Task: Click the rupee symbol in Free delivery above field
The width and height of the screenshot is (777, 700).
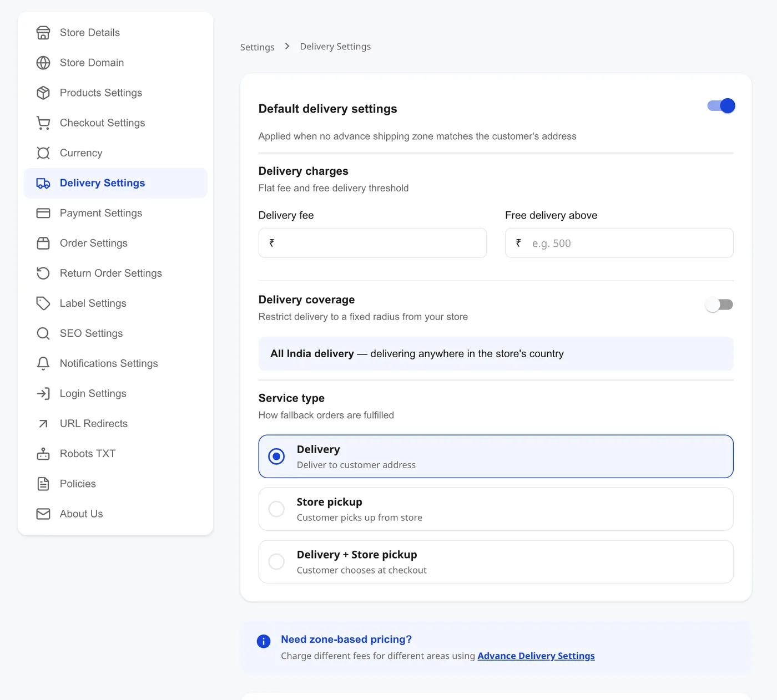Action: coord(518,243)
